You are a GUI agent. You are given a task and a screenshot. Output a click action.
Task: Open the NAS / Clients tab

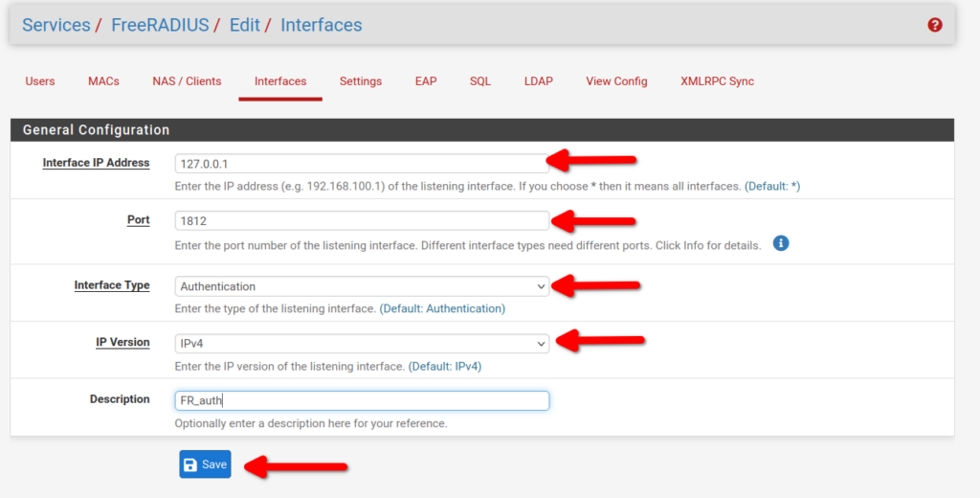pyautogui.click(x=187, y=81)
